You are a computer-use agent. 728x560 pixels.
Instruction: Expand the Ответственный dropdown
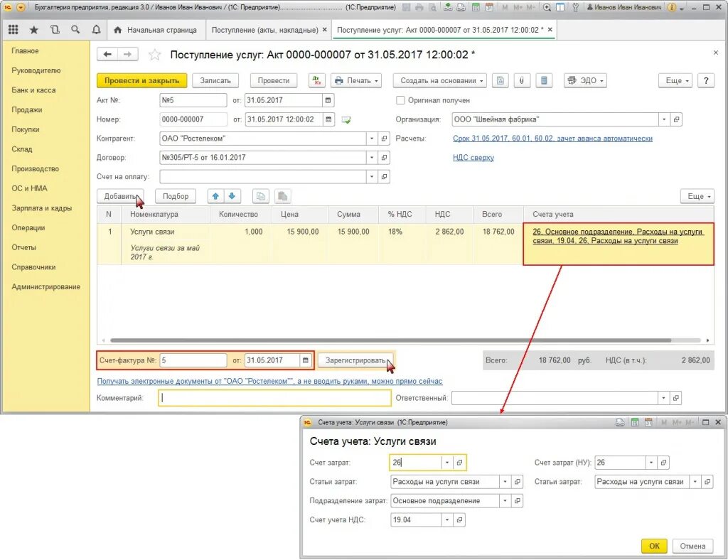[x=663, y=397]
